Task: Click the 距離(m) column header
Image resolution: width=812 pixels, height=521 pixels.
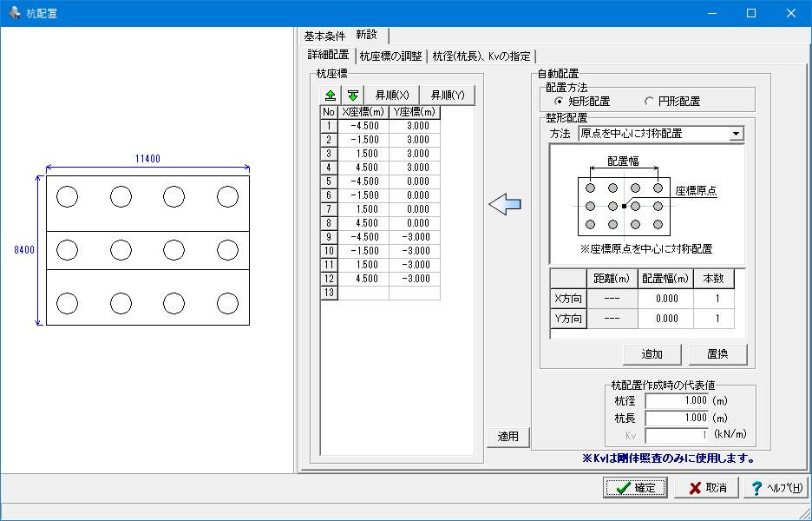Action: (612, 279)
